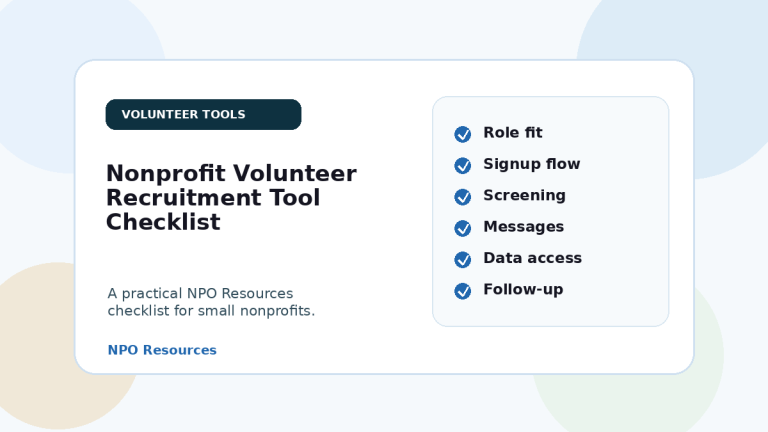Select the Signup flow label
Screen dimensions: 768x432
pyautogui.click(x=531, y=164)
